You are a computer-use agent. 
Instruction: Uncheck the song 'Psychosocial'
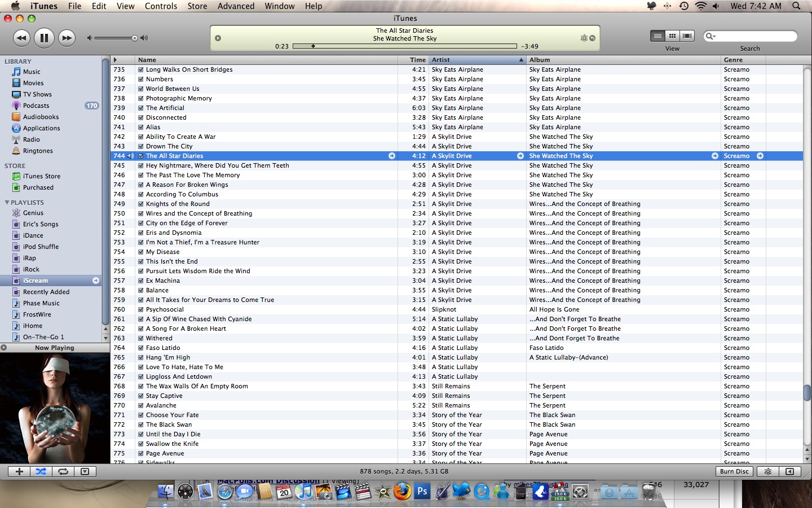(140, 309)
